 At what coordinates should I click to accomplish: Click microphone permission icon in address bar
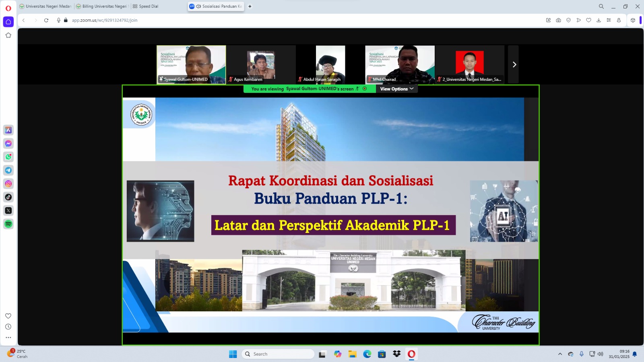pos(59,20)
